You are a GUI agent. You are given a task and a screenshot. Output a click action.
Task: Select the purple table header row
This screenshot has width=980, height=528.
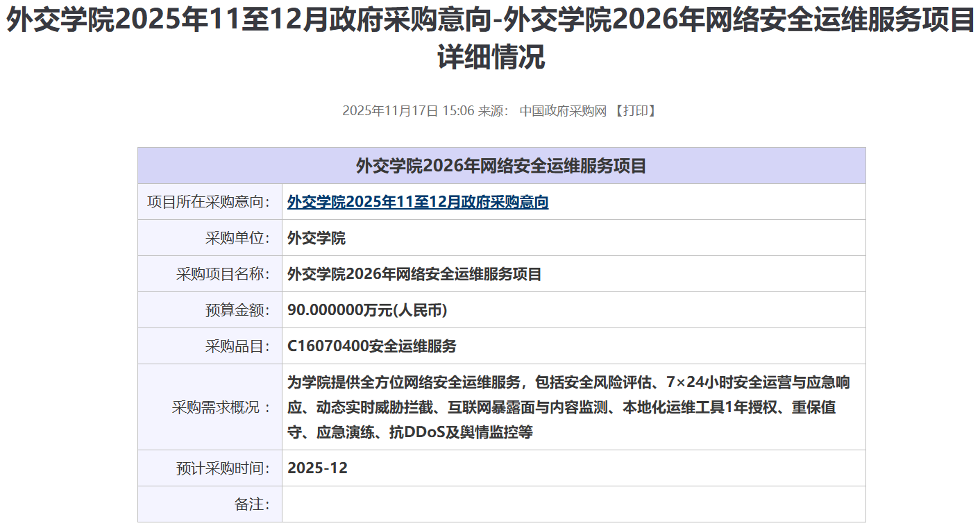coord(501,166)
